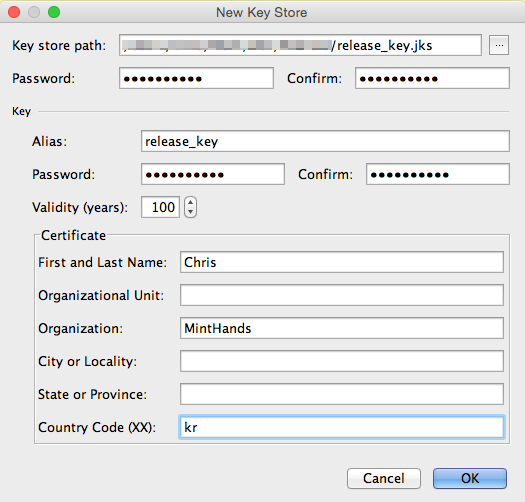The width and height of the screenshot is (525, 502).
Task: Edit the Country Code field with kr
Action: coord(342,427)
